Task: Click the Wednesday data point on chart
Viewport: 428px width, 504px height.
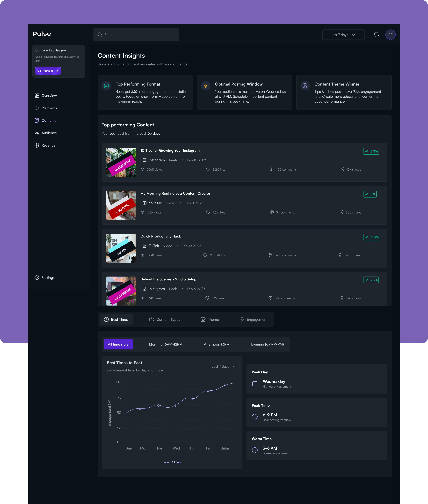Action: click(x=175, y=405)
